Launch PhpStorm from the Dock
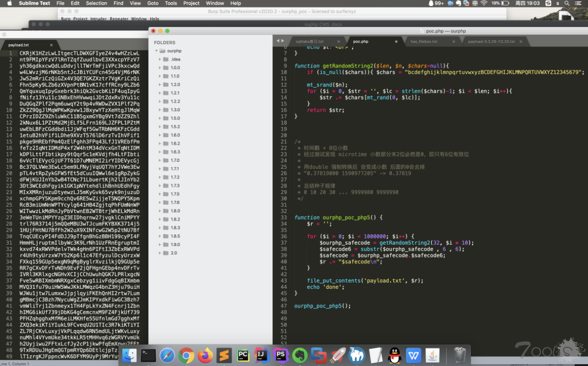The height and width of the screenshot is (366, 588). pos(281,355)
